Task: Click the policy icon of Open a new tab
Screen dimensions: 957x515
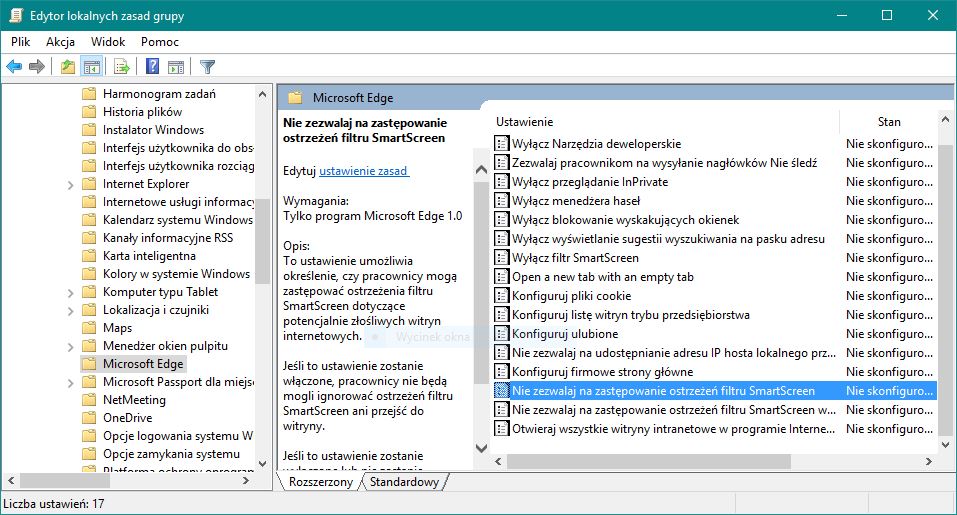Action: [x=501, y=277]
